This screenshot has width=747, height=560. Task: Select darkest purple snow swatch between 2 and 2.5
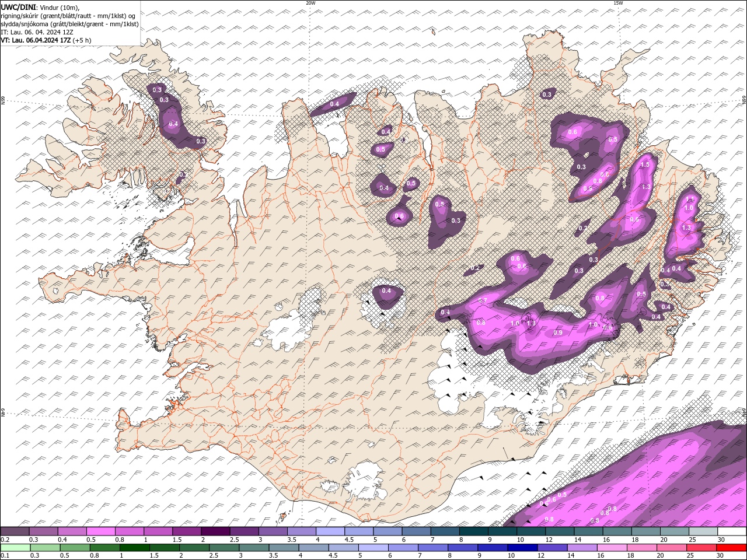point(215,531)
